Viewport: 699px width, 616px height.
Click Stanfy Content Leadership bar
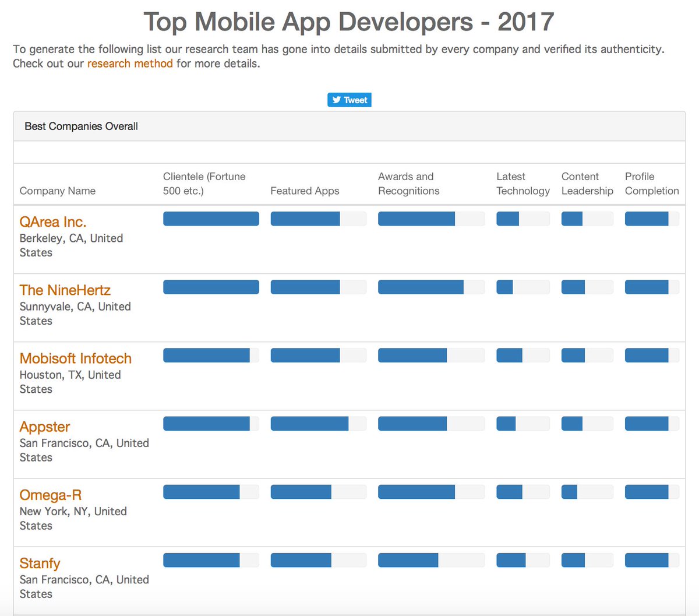[x=587, y=560]
